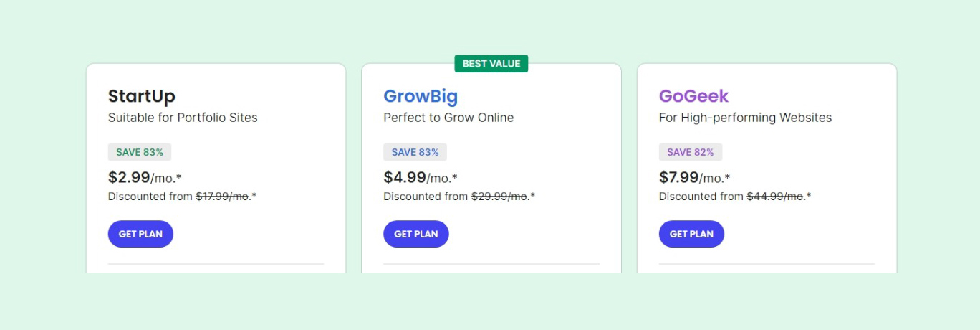The height and width of the screenshot is (330, 980).
Task: Select the StartUp plan title
Action: click(x=142, y=96)
